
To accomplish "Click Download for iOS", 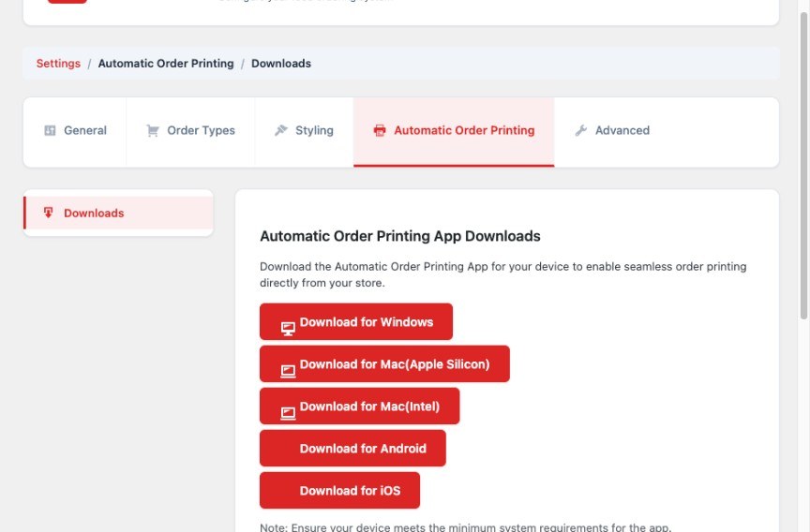I will click(340, 491).
